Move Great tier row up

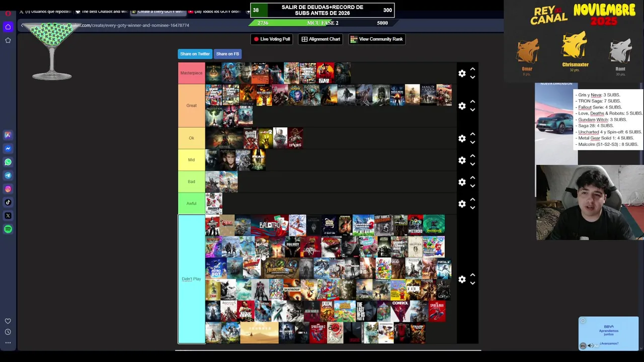pos(472,102)
